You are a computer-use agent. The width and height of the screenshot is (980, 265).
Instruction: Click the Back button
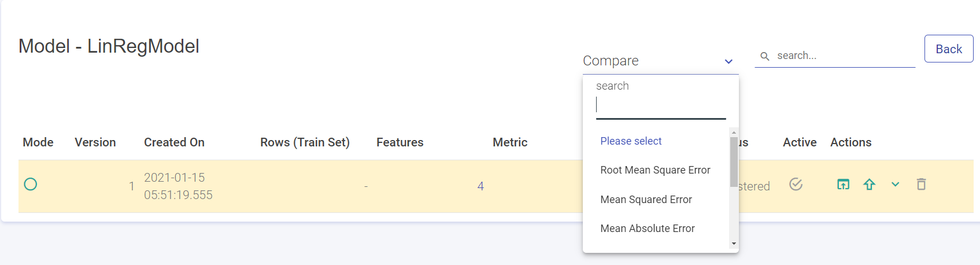(x=948, y=49)
